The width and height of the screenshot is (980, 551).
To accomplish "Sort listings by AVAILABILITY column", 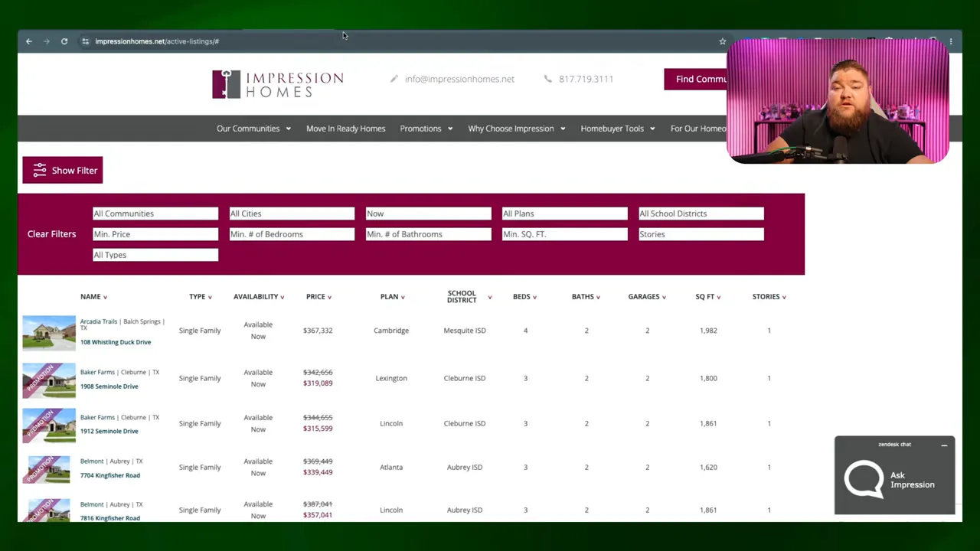I will pyautogui.click(x=259, y=297).
